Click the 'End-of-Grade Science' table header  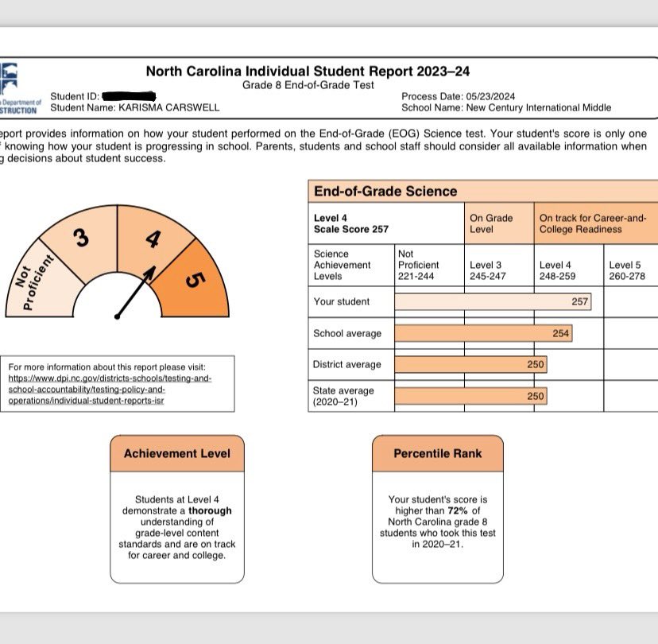(483, 192)
